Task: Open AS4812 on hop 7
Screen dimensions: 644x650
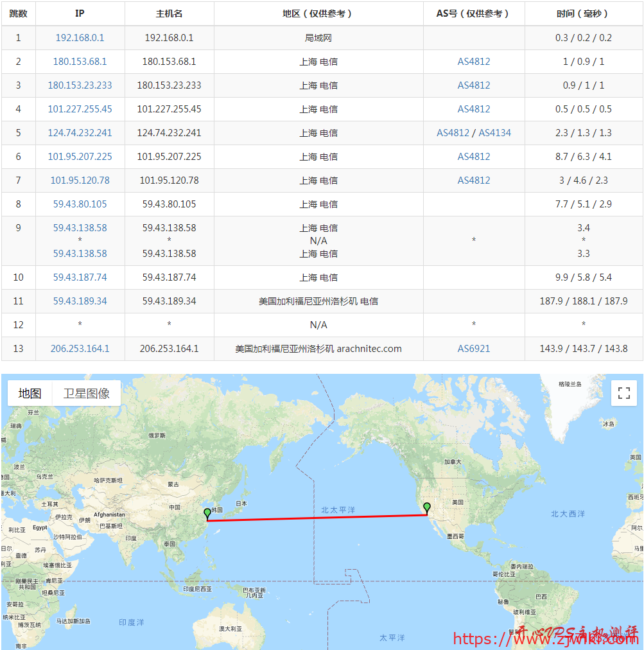Action: click(473, 180)
